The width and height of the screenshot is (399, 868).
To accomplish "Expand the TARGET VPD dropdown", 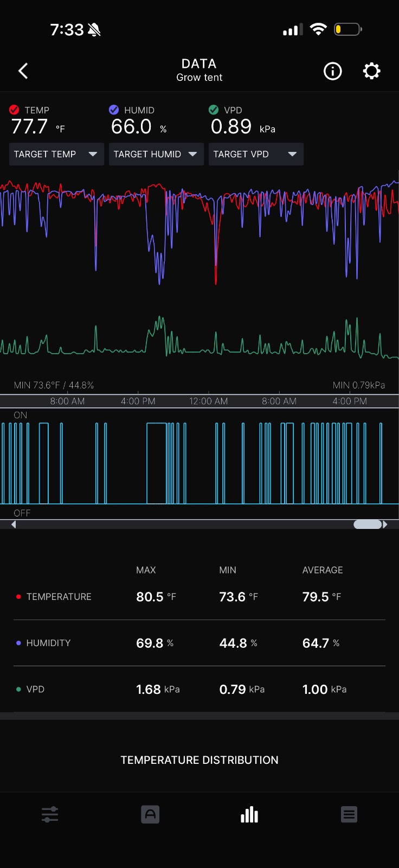I will [x=256, y=154].
